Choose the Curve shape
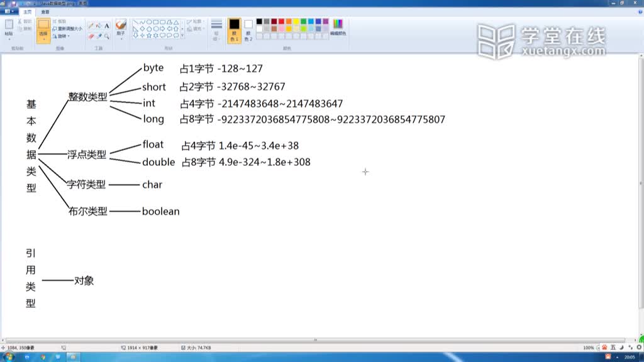Screen dimensions: 644x362 (143, 22)
